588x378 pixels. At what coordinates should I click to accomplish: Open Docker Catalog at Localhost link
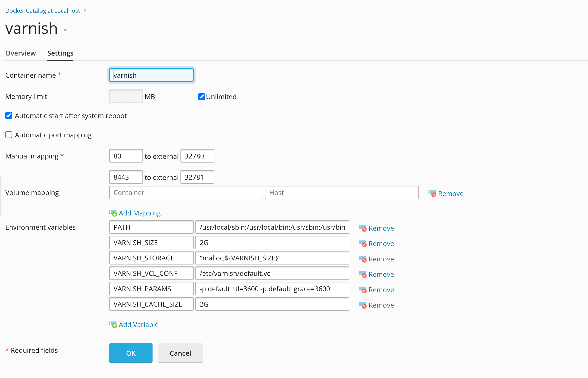coord(43,11)
